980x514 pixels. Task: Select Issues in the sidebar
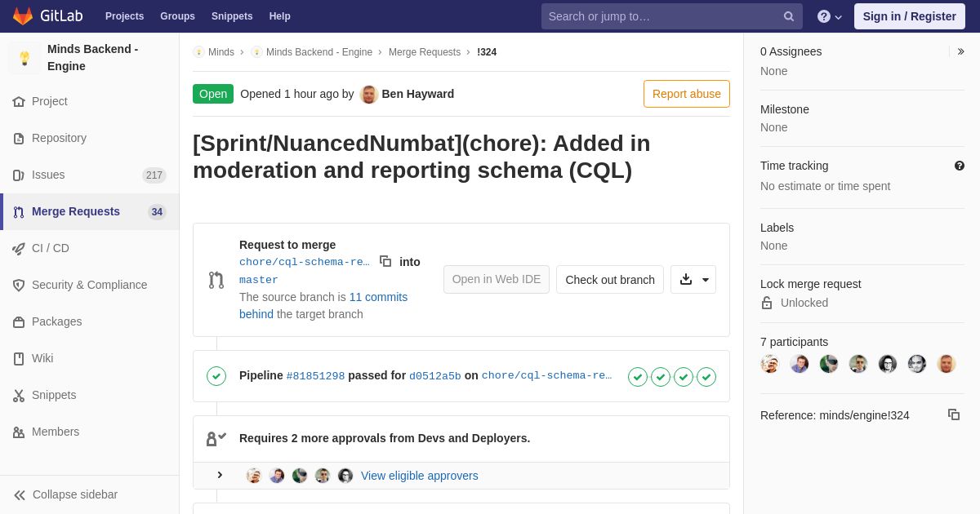[90, 175]
